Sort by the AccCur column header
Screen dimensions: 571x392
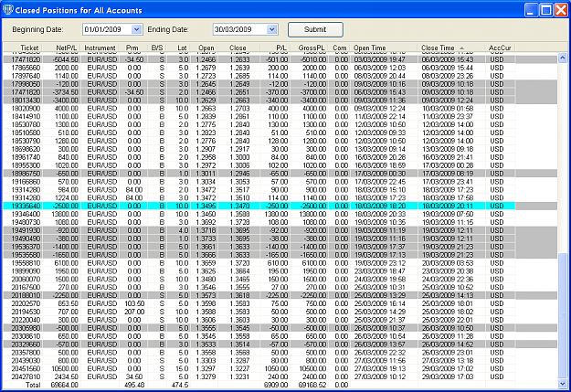click(500, 48)
